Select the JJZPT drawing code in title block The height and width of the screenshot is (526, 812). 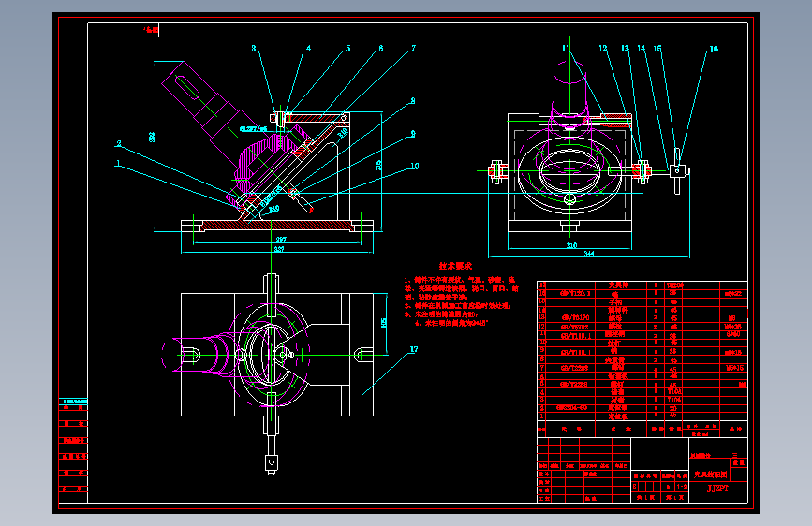[x=717, y=489]
